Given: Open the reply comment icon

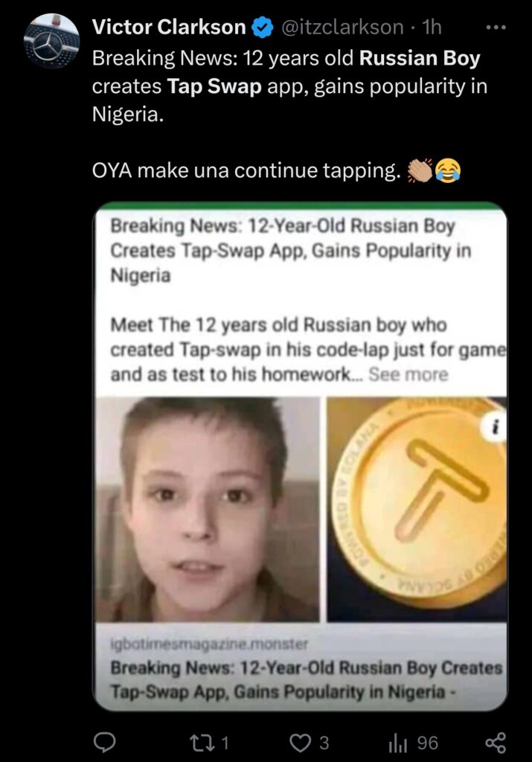Looking at the screenshot, I should pyautogui.click(x=104, y=742).
